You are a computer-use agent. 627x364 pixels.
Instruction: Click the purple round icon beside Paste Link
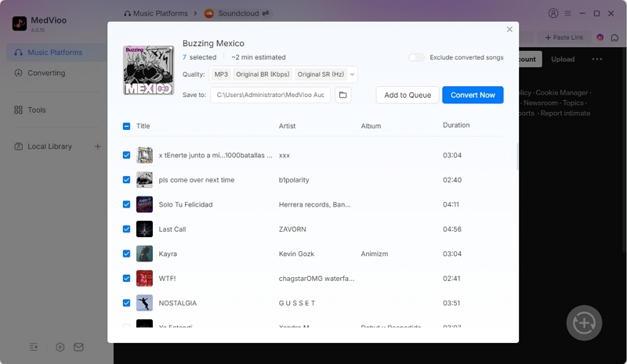point(600,37)
